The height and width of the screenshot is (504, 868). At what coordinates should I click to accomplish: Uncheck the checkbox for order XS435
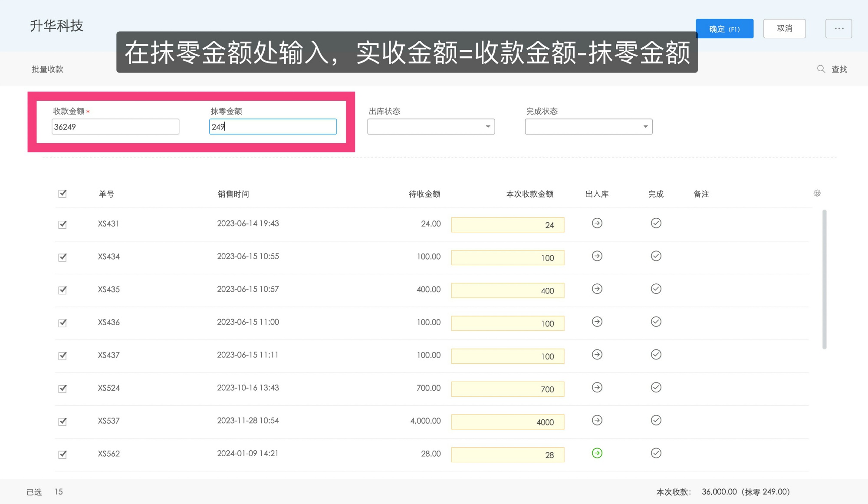(x=62, y=290)
